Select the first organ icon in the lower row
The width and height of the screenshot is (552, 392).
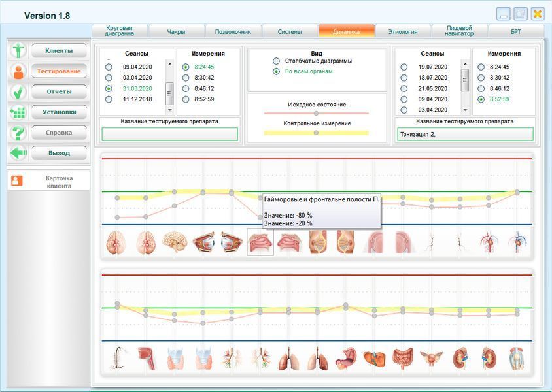coord(117,359)
